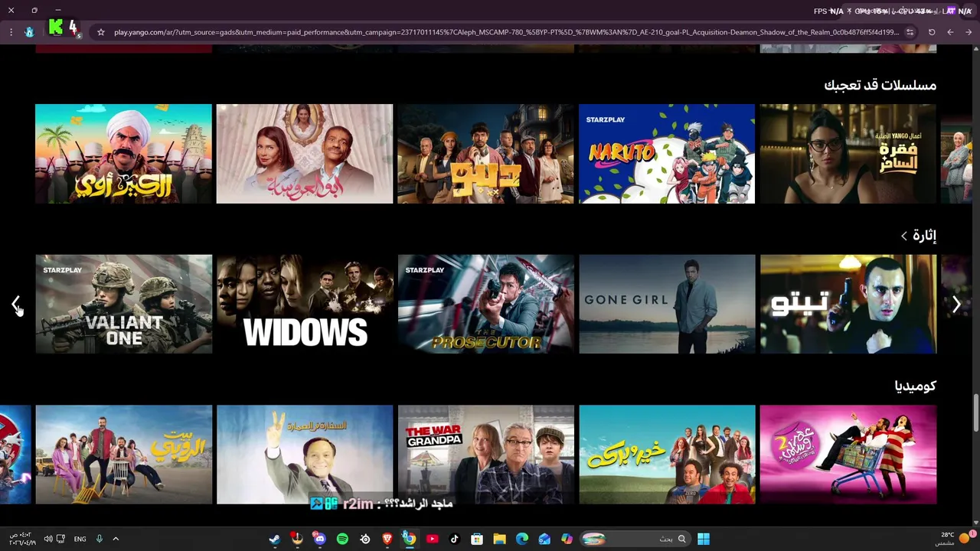Open the browser's three-dot menu
This screenshot has height=551, width=980.
[x=11, y=32]
